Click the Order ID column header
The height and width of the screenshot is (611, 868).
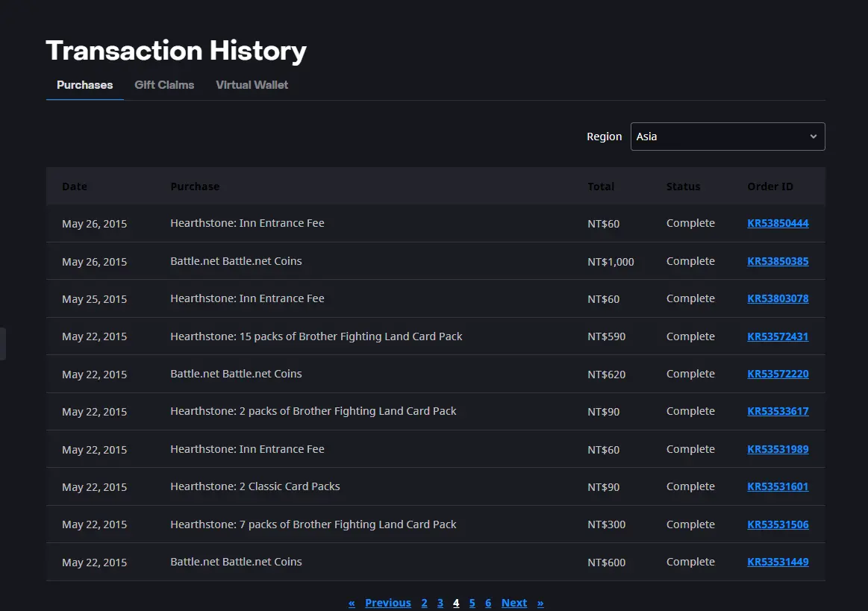[770, 187]
